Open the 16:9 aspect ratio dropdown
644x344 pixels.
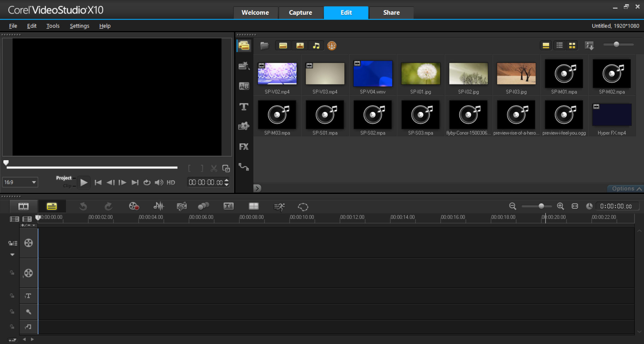[x=20, y=182]
